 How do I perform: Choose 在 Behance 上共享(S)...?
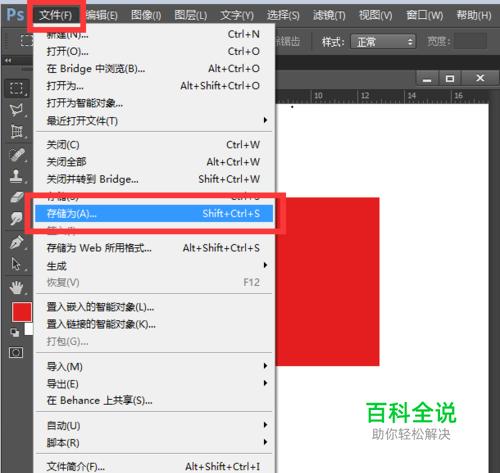tap(154, 401)
